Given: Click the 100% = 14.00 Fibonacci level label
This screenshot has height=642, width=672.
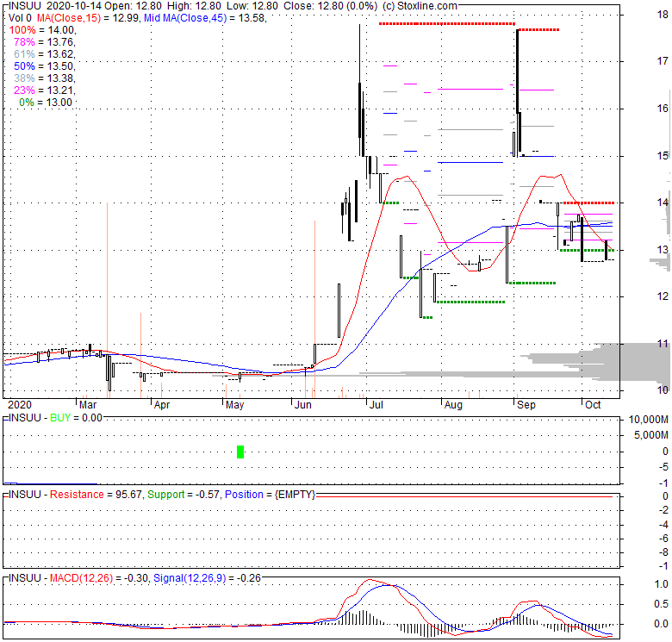Looking at the screenshot, I should click(x=42, y=30).
